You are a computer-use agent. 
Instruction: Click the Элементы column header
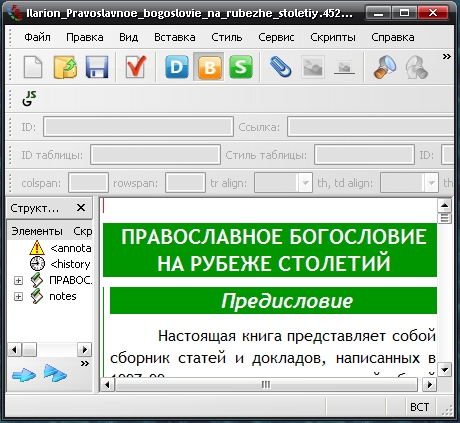(x=37, y=231)
